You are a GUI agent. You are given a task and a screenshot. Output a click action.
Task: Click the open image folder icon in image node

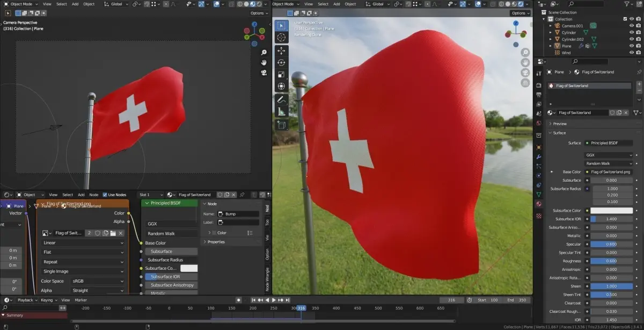click(x=113, y=233)
